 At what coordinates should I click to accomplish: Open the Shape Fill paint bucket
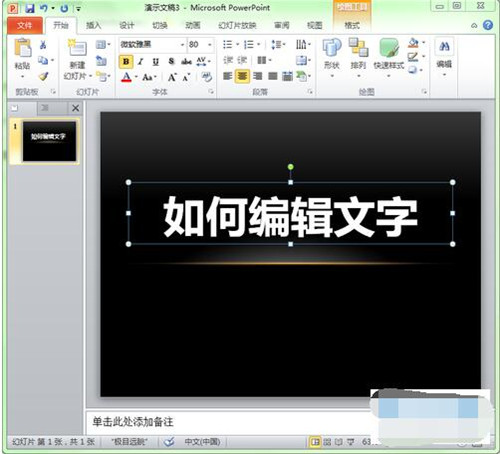tap(413, 43)
